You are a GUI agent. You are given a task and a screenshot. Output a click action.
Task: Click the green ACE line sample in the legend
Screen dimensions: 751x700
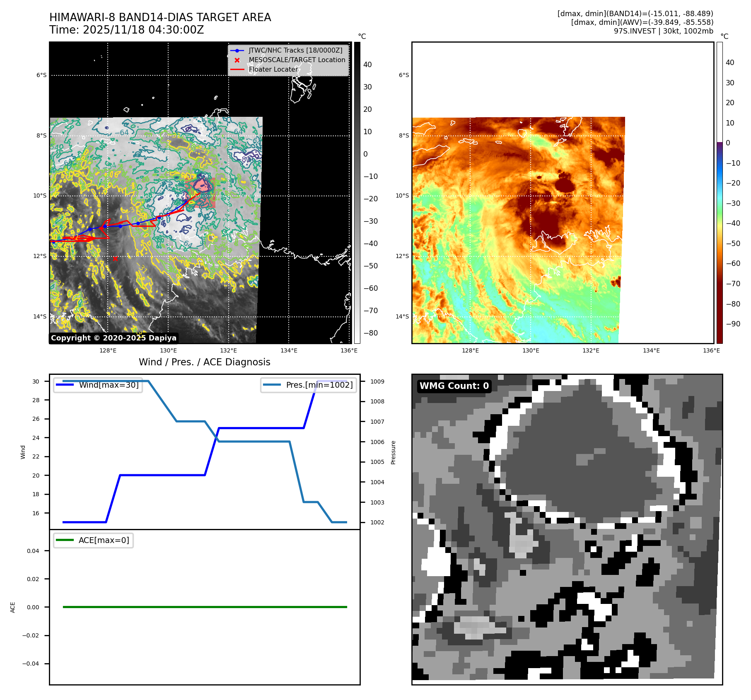pos(65,540)
